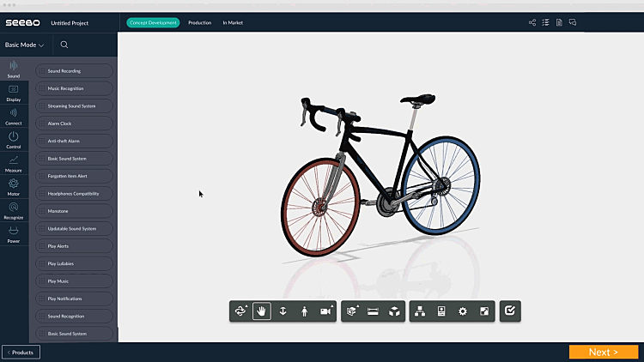Click the search magnifier icon
This screenshot has width=644, height=362.
click(64, 45)
